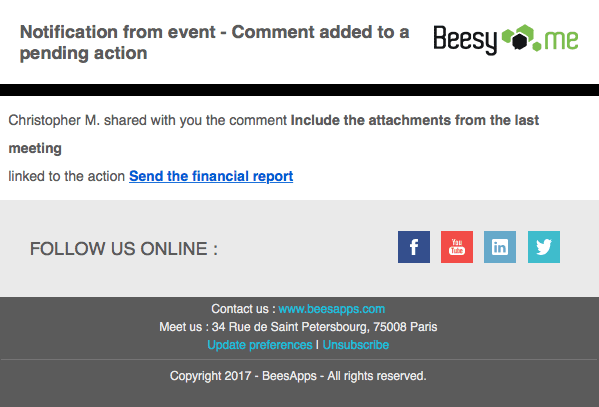Screen dimensions: 599x407
Task: Click the Meet us label
Action: coord(184,327)
